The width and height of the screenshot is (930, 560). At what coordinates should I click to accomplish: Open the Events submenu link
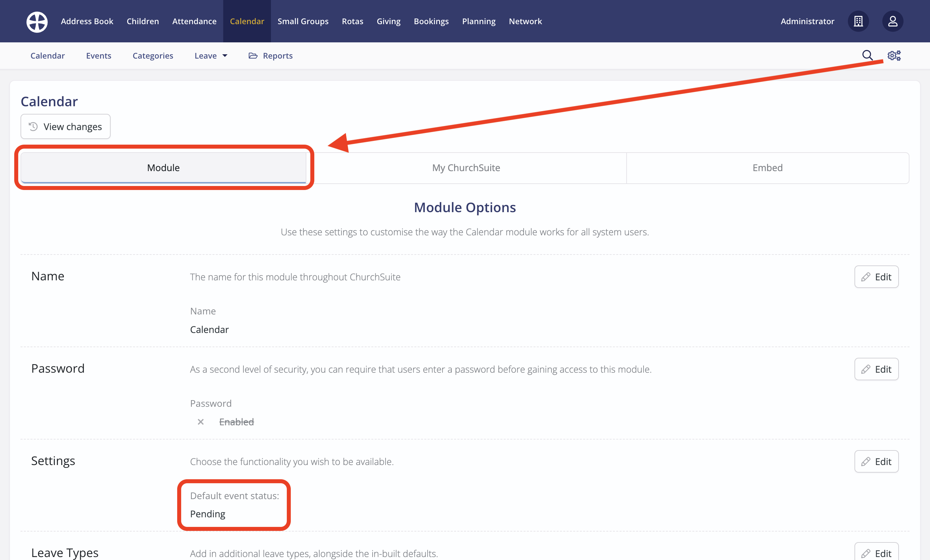(x=98, y=56)
